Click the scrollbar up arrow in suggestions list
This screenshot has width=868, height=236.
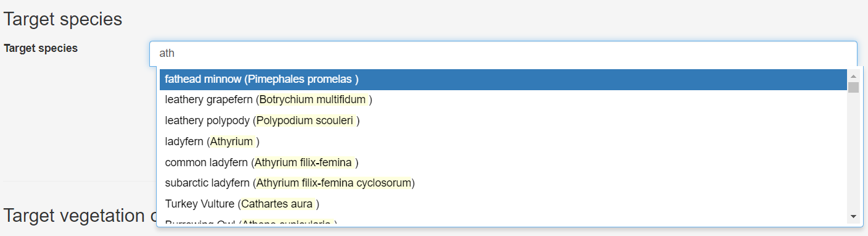pyautogui.click(x=854, y=76)
